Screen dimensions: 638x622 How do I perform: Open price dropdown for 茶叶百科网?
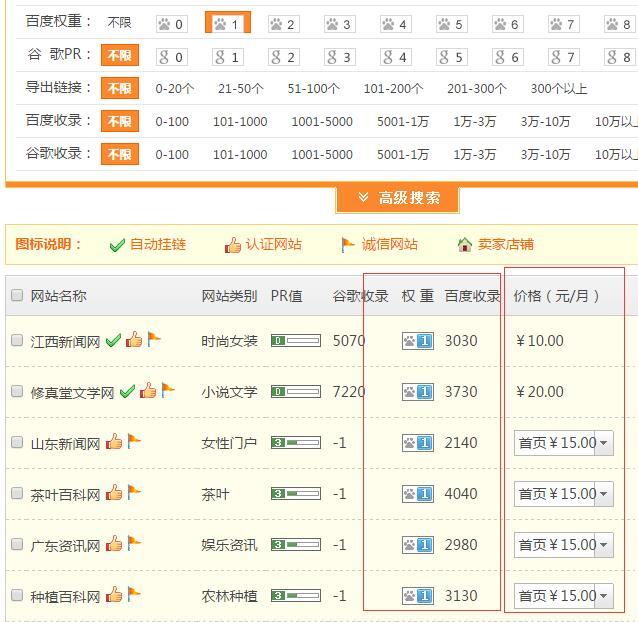564,494
